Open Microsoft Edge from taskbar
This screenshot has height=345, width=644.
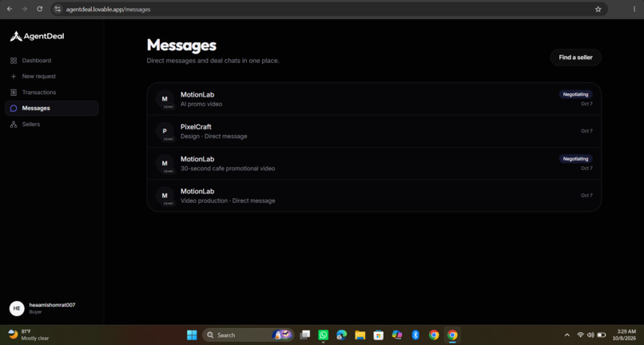point(342,335)
